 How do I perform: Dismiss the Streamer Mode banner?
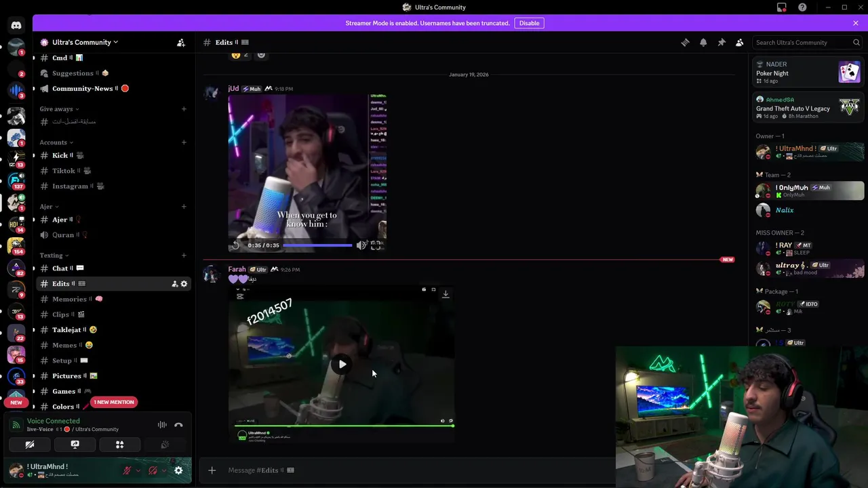[x=856, y=23]
